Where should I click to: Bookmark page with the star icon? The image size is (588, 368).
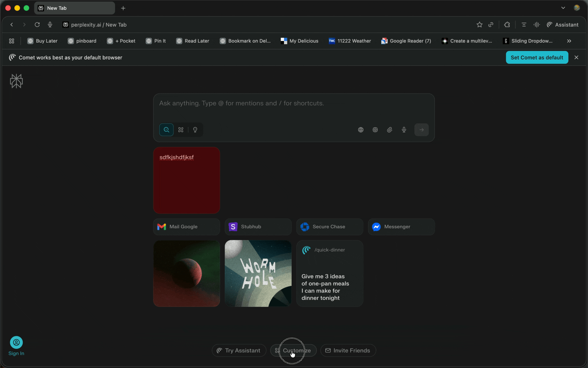coord(479,25)
